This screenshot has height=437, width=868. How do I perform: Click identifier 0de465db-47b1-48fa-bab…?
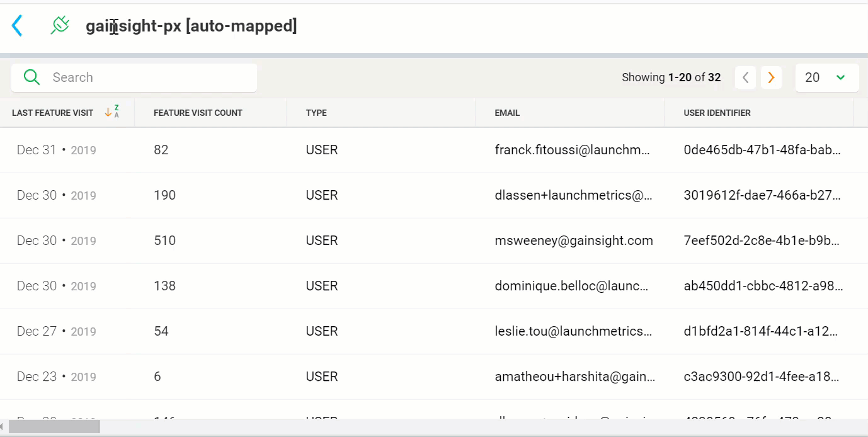tap(762, 150)
